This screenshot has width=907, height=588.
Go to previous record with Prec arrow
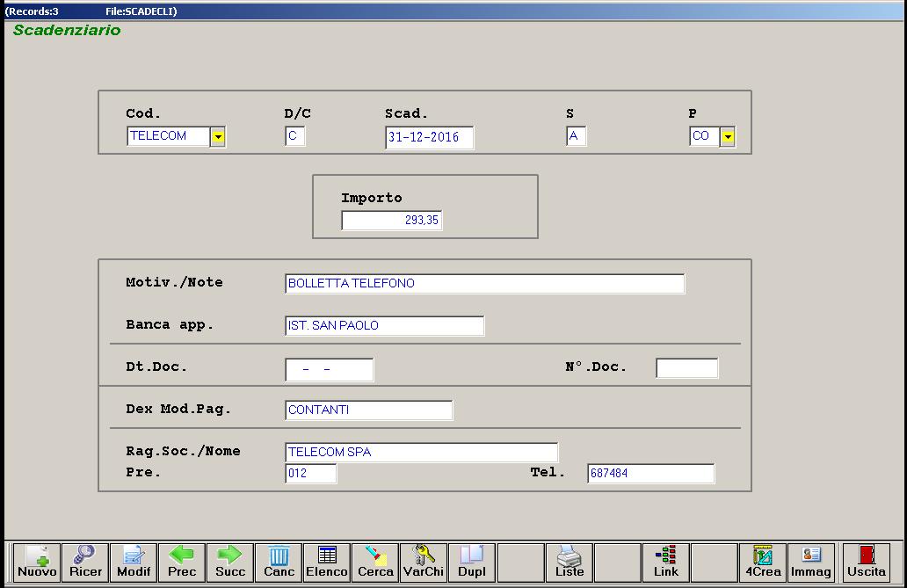click(x=182, y=562)
